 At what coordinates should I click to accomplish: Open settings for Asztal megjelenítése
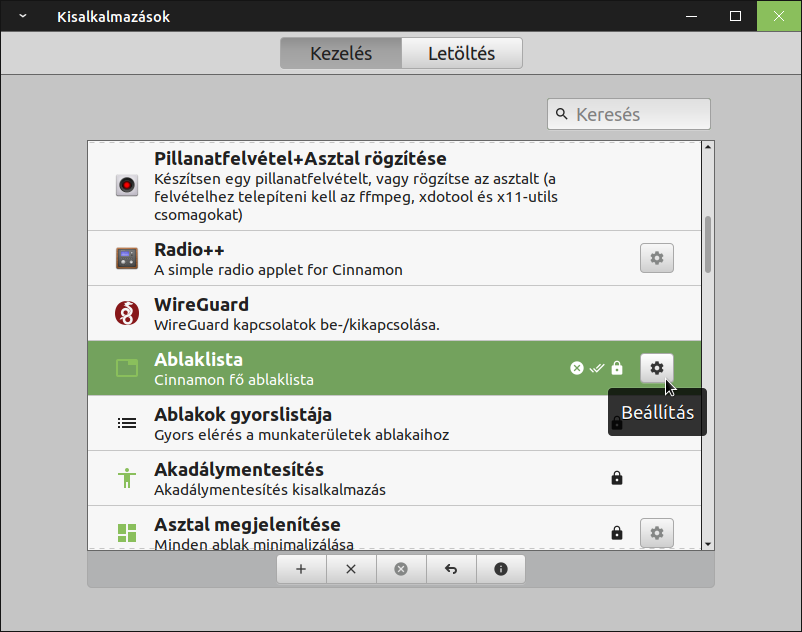[657, 533]
